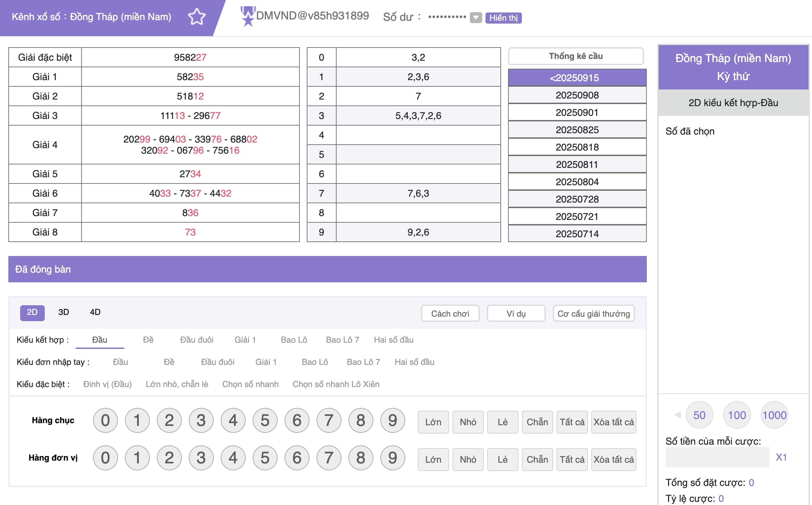Select the 1000 betting chip

[774, 415]
